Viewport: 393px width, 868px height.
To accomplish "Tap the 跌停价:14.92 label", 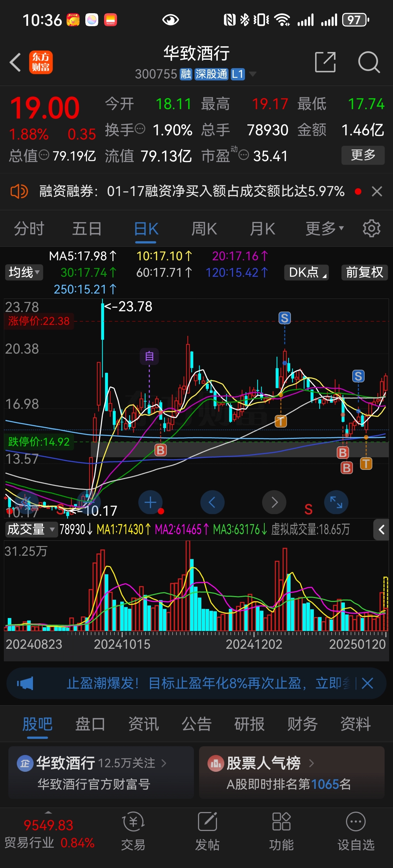I will 39,441.
